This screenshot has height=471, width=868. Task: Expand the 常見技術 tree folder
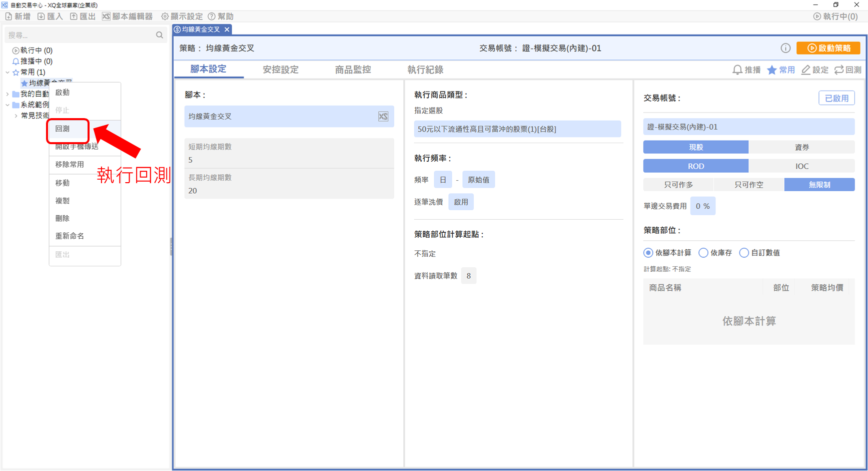16,116
